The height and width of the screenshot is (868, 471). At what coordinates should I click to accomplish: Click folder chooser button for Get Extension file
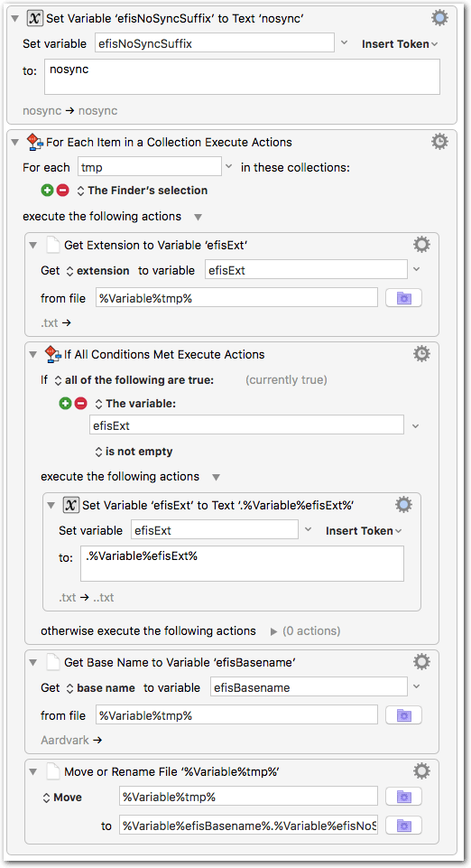[403, 298]
